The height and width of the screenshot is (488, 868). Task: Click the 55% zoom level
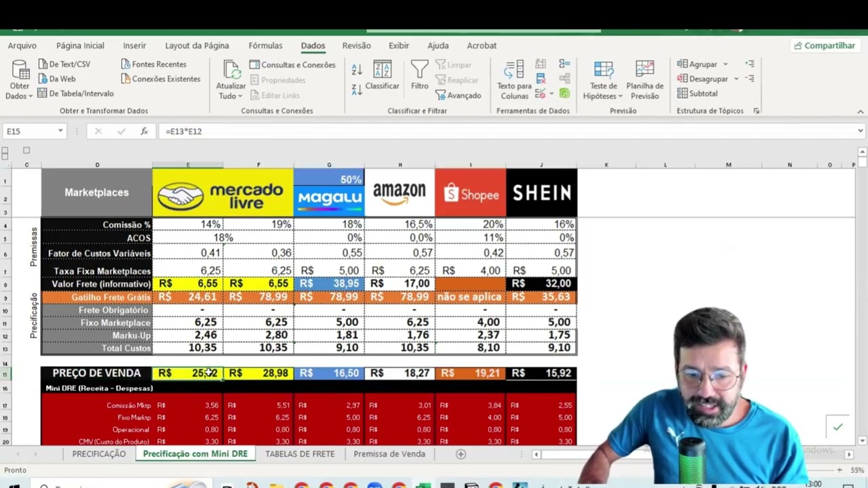pos(857,470)
